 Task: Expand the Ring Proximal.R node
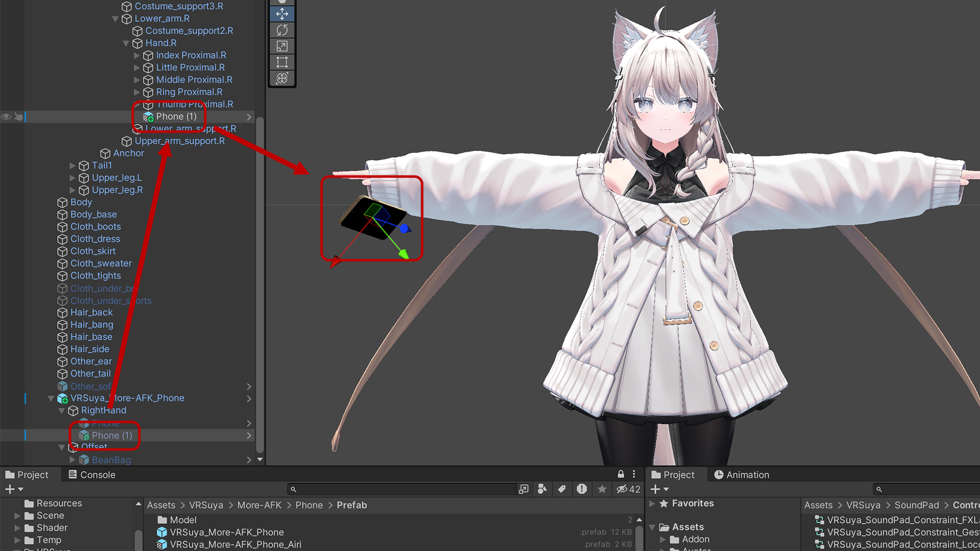pos(137,92)
